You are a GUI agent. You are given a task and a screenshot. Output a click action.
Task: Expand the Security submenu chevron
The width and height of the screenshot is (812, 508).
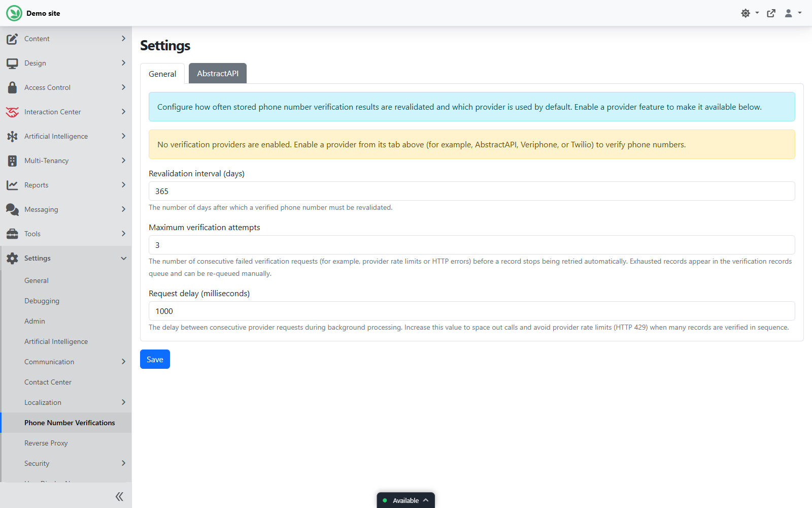123,463
